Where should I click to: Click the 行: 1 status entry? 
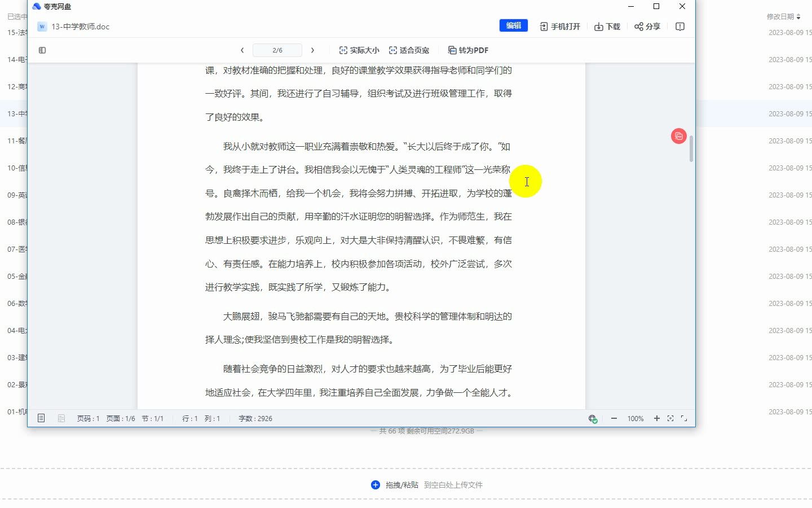(x=190, y=419)
